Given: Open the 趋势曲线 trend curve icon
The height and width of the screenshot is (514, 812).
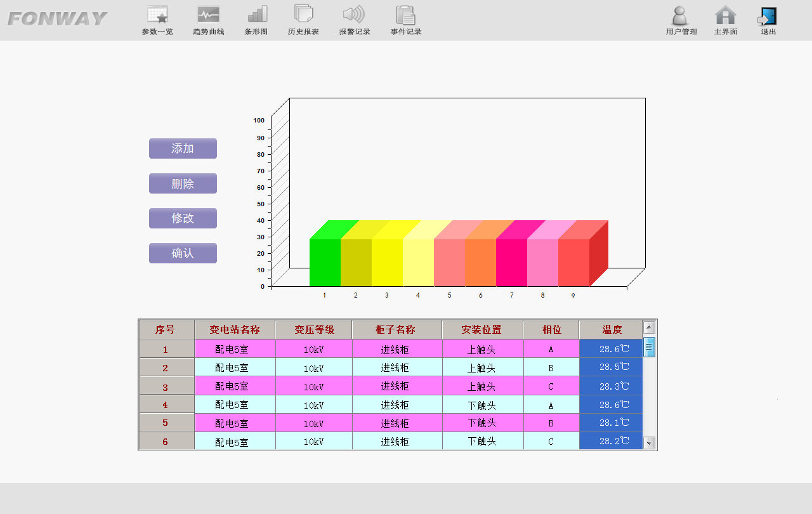Looking at the screenshot, I should pos(208,20).
